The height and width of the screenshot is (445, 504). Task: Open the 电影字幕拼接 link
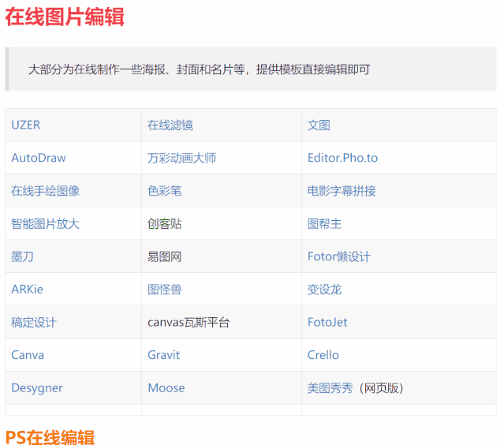[x=342, y=191]
